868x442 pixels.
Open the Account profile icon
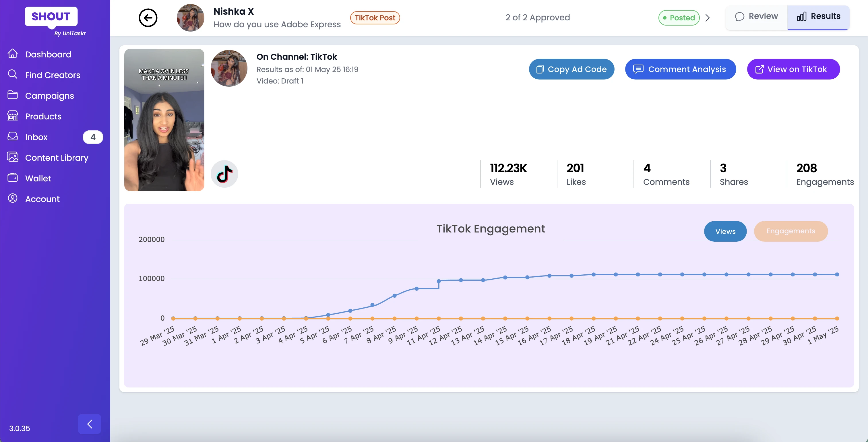click(12, 198)
